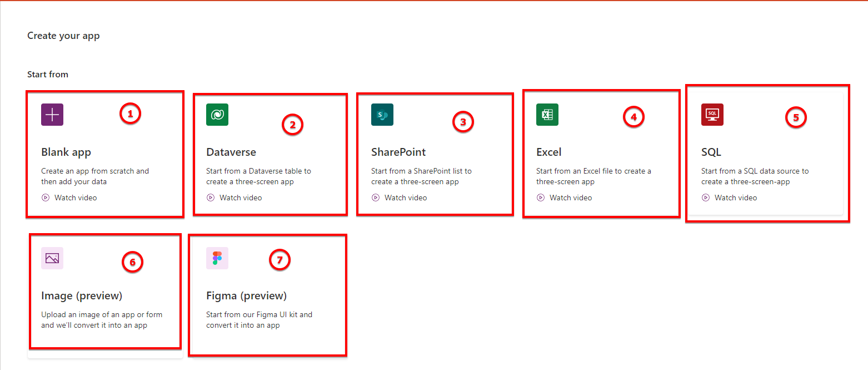Open the Watch video link for Dataverse

pyautogui.click(x=240, y=197)
